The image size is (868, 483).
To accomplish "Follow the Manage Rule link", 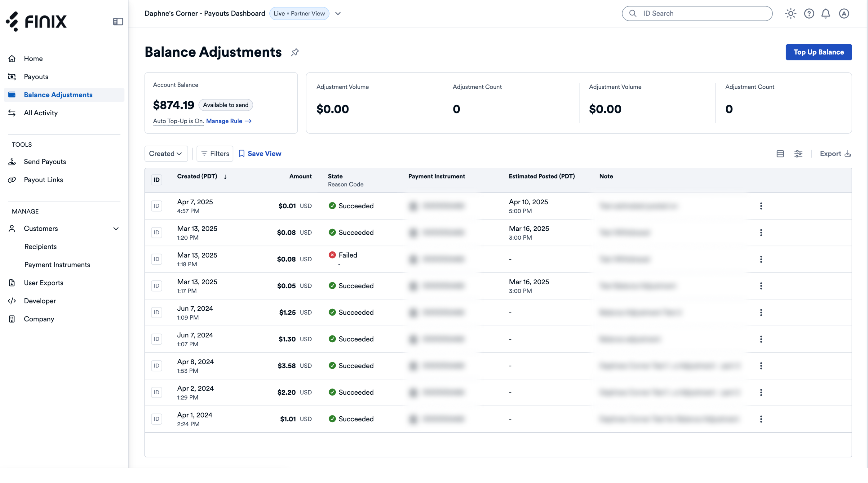I will (x=229, y=121).
